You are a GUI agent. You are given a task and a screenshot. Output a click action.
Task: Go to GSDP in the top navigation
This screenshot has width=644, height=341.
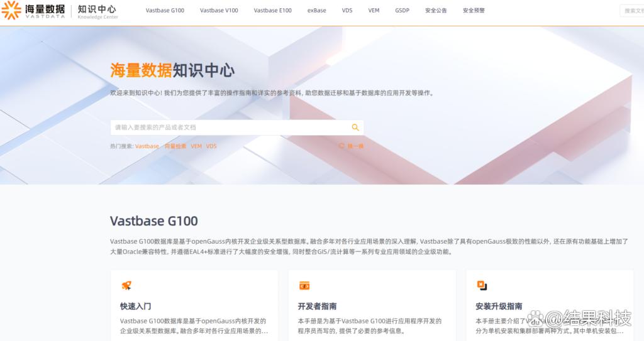click(402, 11)
